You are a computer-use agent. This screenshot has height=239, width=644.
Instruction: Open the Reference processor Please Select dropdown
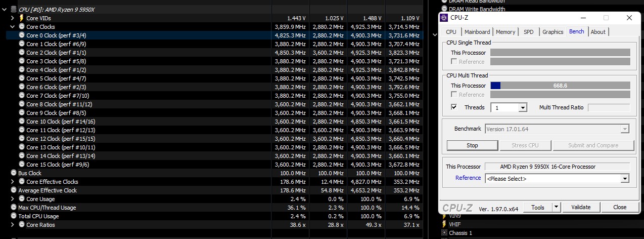[625, 178]
